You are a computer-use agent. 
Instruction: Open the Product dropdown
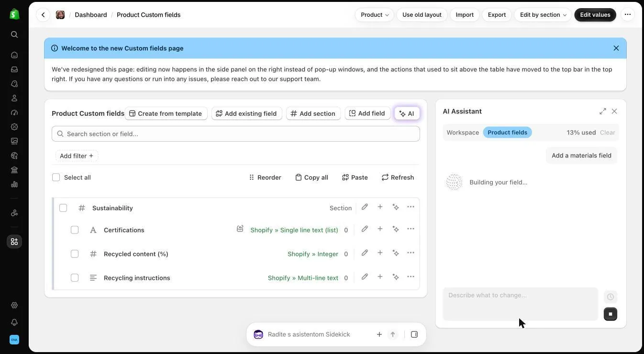[x=375, y=15]
